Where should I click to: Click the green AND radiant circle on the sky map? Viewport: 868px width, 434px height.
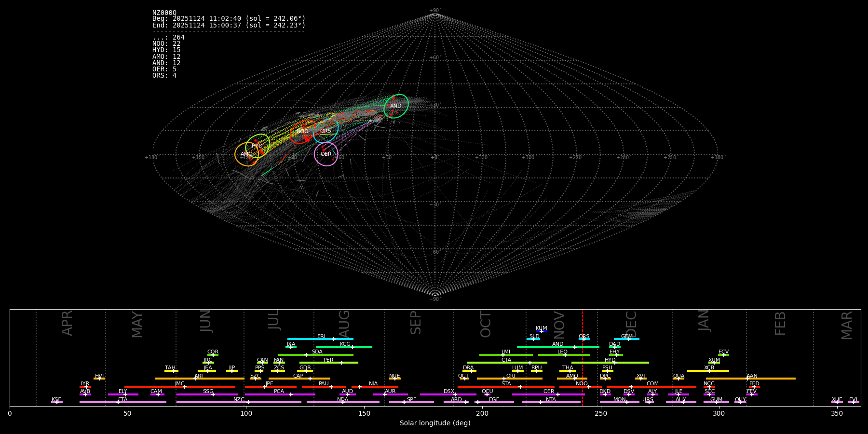[396, 106]
